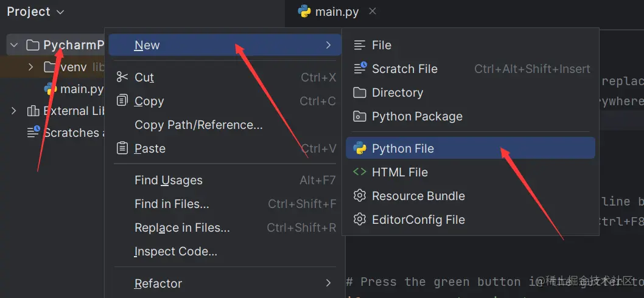Click the Python icon on main.py tab
The image size is (644, 298).
pos(304,12)
